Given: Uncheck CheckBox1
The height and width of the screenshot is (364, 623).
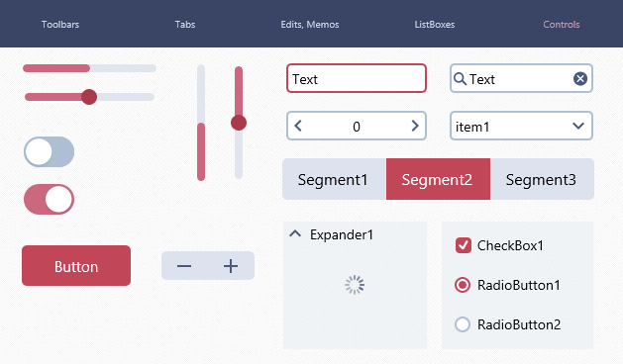Looking at the screenshot, I should pos(464,245).
